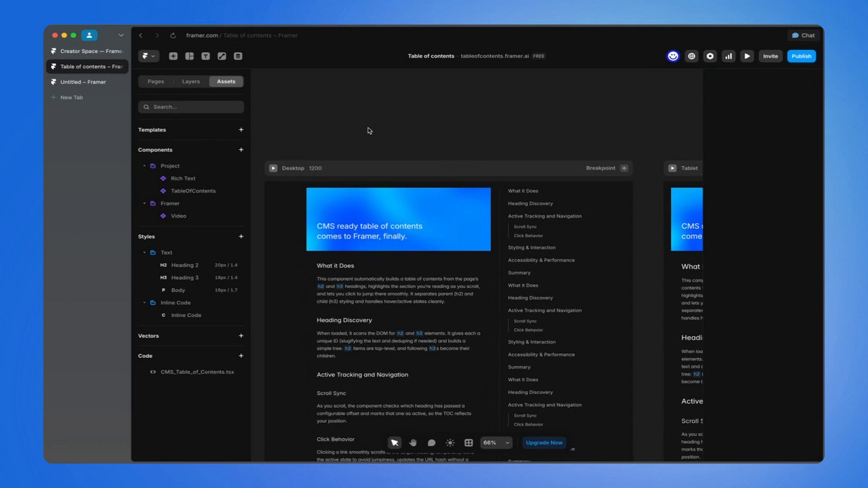Click the browser profile icon
The image size is (868, 488).
click(x=90, y=35)
